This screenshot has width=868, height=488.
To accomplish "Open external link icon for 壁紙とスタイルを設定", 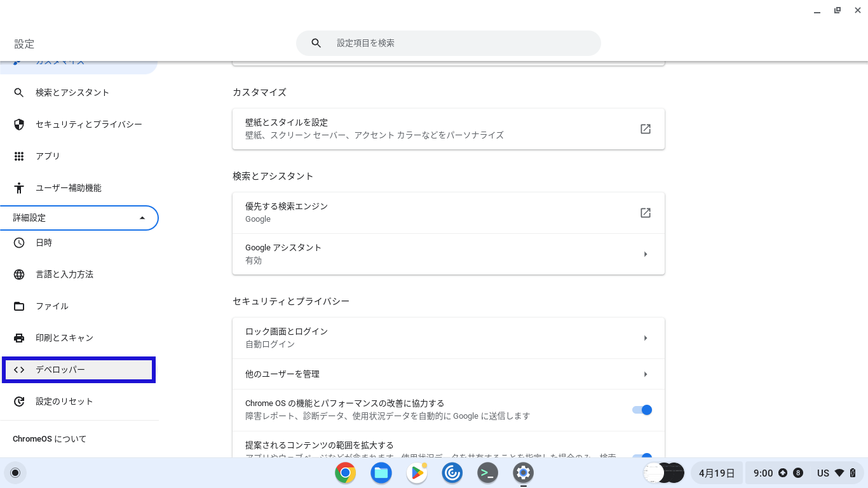I will tap(645, 129).
